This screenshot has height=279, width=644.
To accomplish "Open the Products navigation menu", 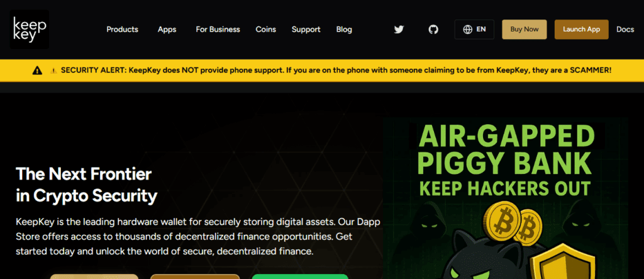I will tap(123, 30).
